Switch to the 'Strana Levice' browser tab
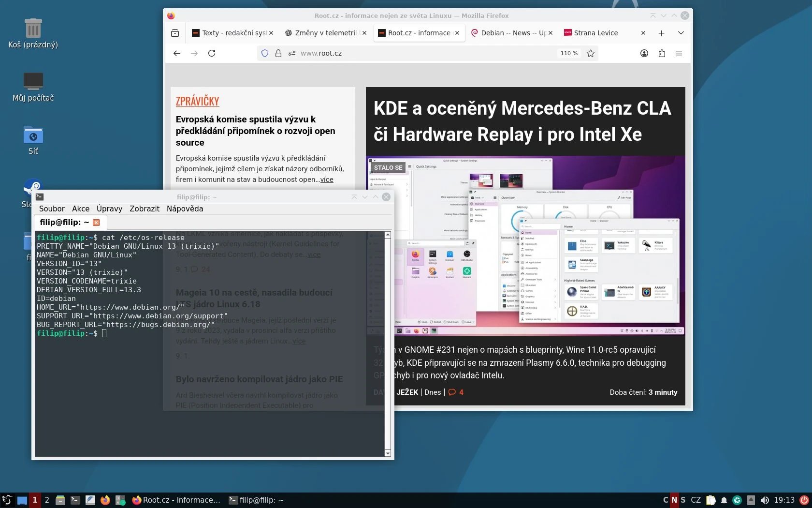 pos(596,33)
